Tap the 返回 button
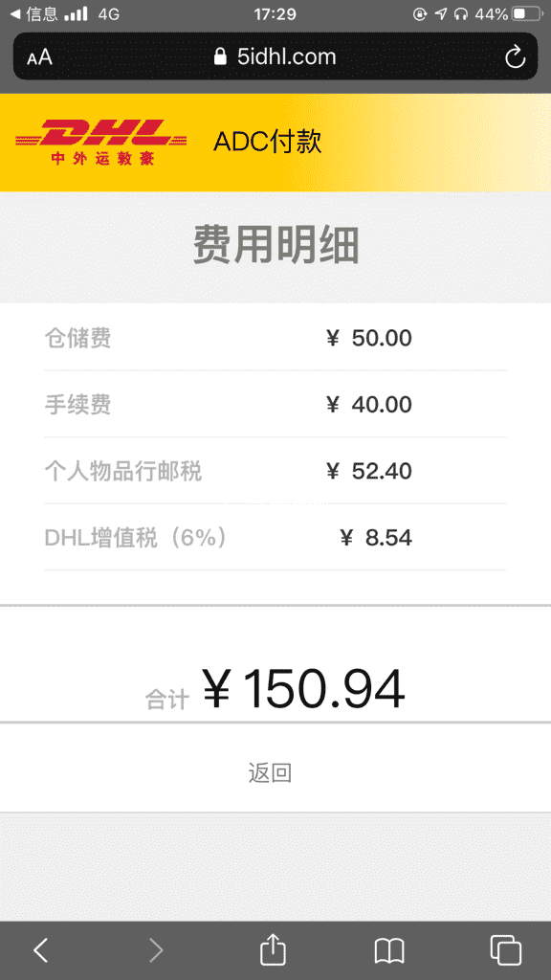Viewport: 551px width, 980px height. (x=270, y=773)
